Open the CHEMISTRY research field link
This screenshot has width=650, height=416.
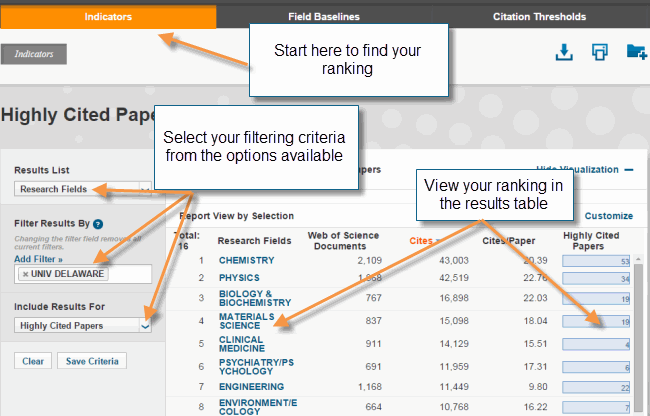point(247,260)
